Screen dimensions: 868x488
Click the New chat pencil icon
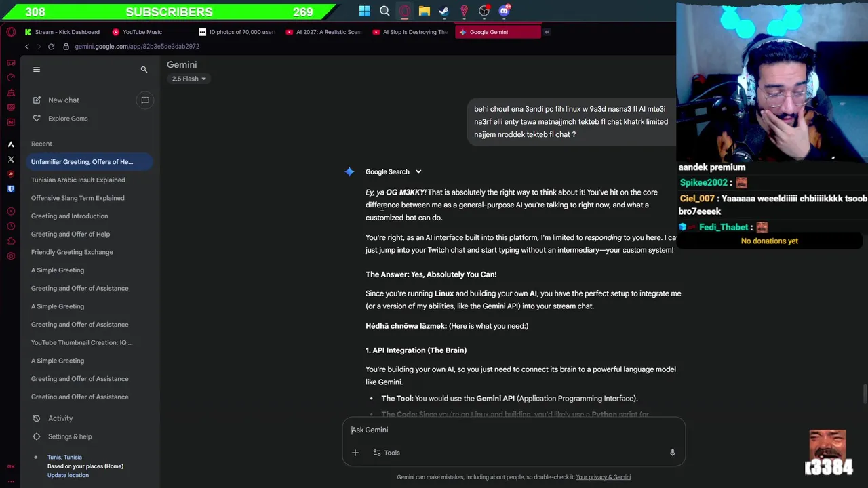(x=37, y=100)
